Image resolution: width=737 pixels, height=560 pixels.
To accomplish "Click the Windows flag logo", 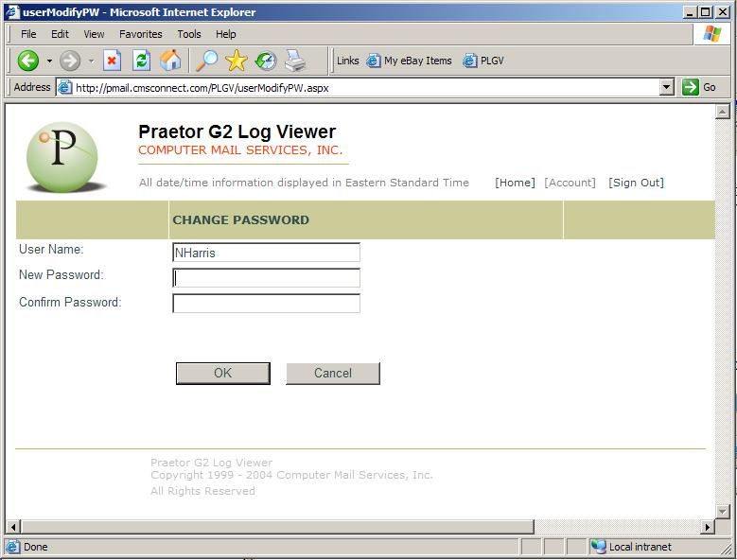I will 711,34.
